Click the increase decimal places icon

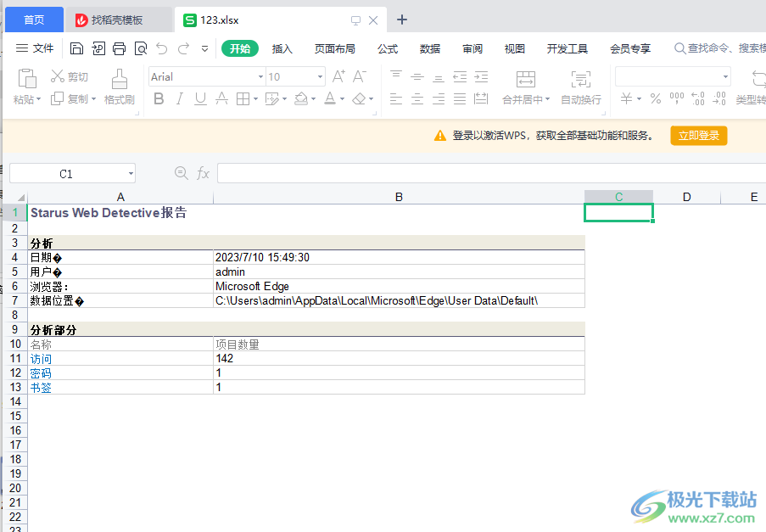pyautogui.click(x=698, y=98)
